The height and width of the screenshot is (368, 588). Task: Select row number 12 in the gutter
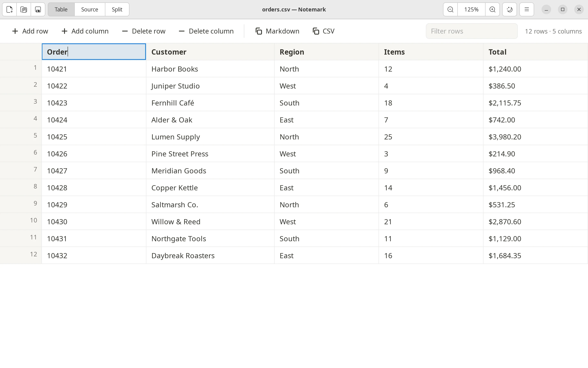tap(21, 255)
